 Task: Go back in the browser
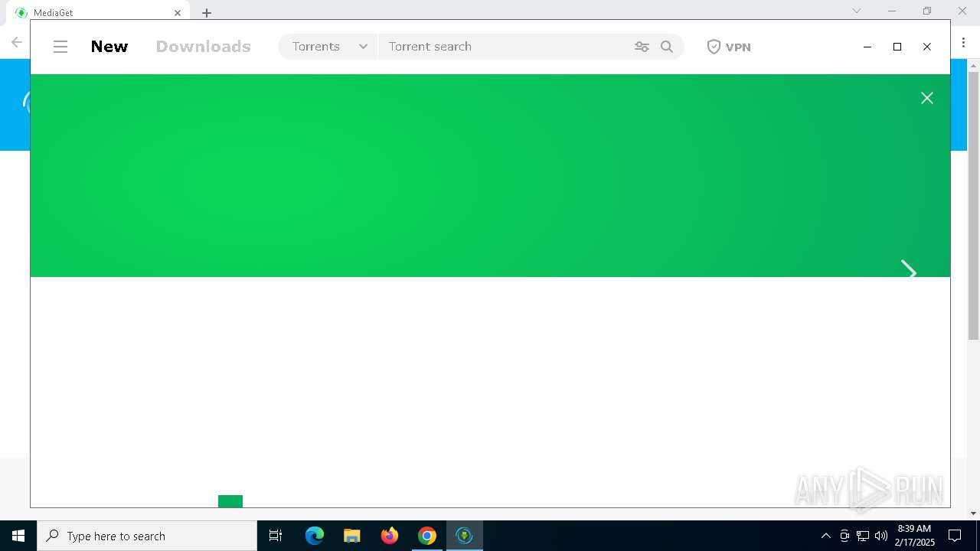point(17,42)
